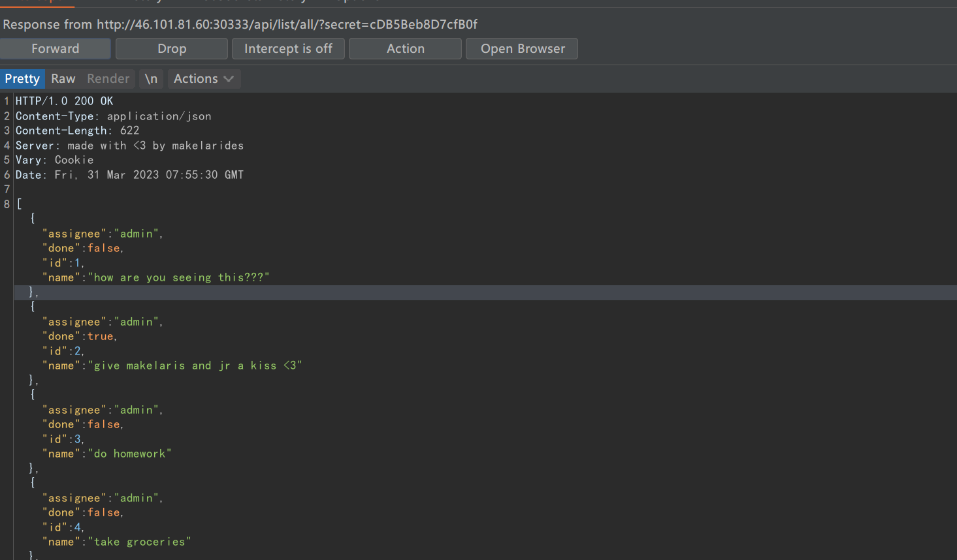Toggle the Intercept is off button
Screen dimensions: 957x560
pyautogui.click(x=288, y=49)
